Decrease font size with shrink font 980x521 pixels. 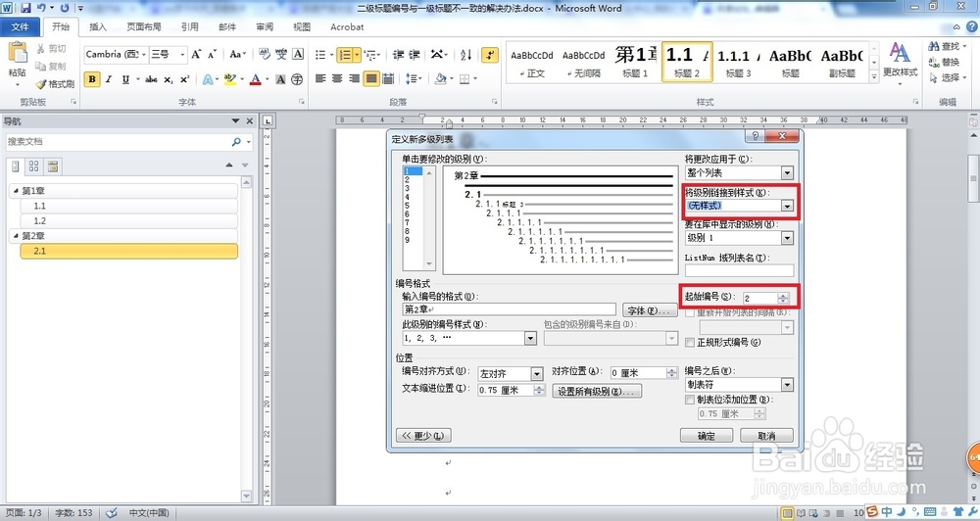[213, 54]
